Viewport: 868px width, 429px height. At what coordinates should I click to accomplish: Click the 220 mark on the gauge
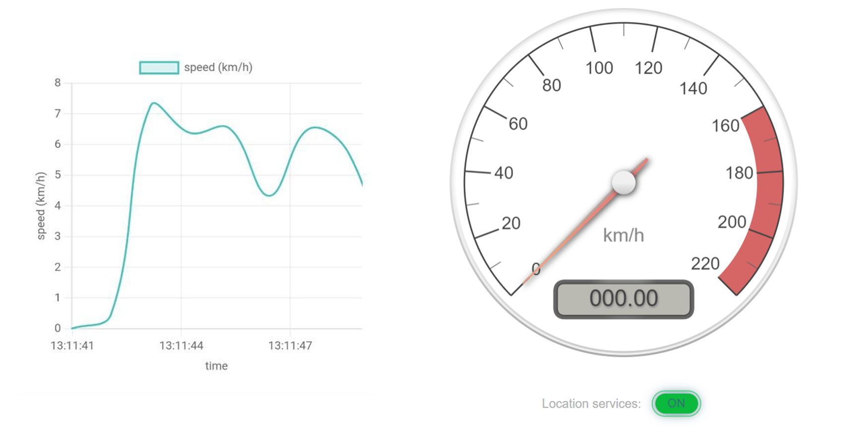point(705,263)
